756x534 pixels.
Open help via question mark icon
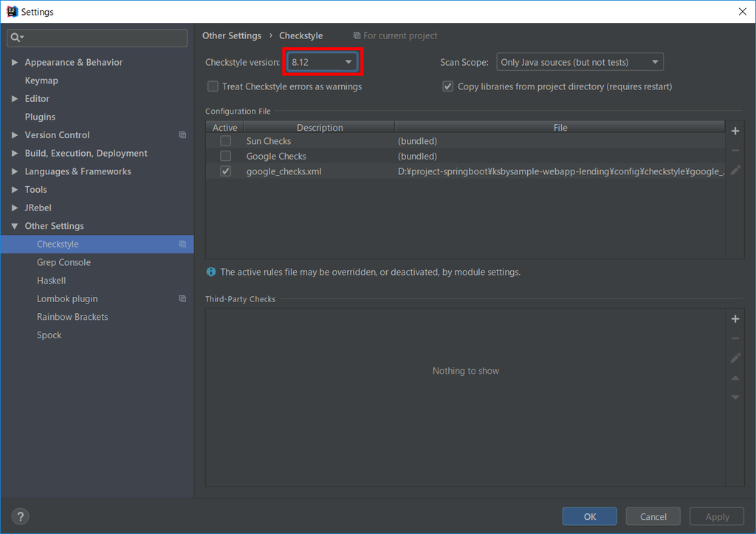(20, 516)
